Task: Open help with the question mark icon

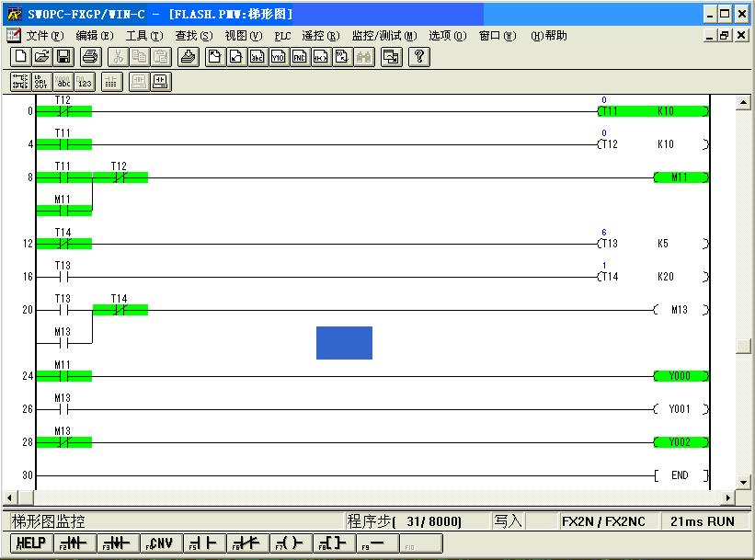Action: [x=419, y=57]
